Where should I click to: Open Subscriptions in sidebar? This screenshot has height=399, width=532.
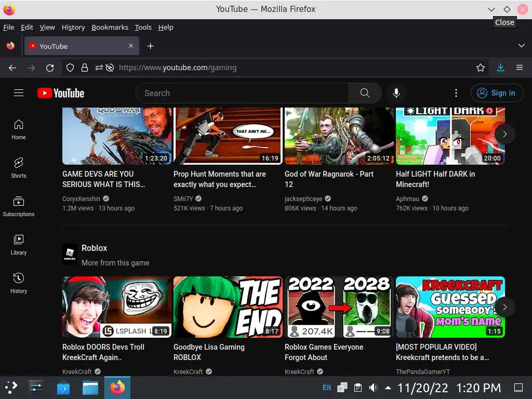click(x=19, y=206)
